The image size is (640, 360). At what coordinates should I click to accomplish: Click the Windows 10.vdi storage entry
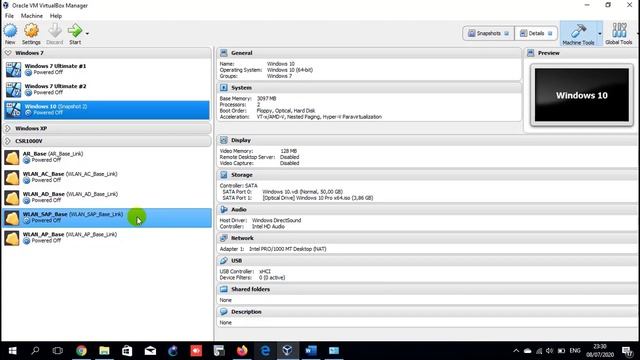coord(302,192)
